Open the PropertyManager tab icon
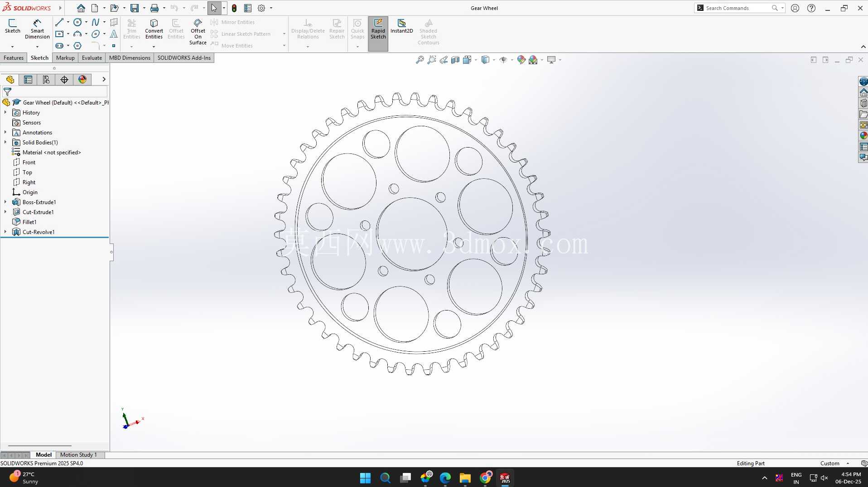The width and height of the screenshot is (868, 487). click(28, 80)
